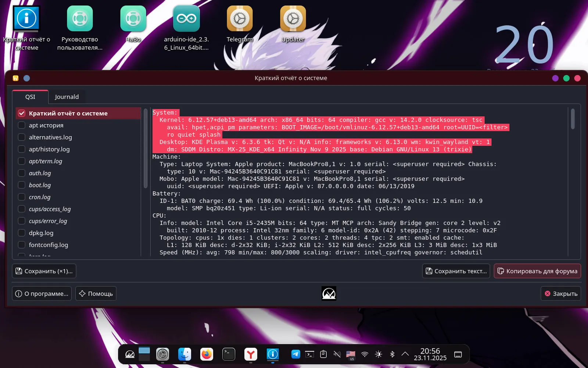Click the highlighted 'System:' heading
Image resolution: width=588 pixels, height=368 pixels.
(x=165, y=113)
